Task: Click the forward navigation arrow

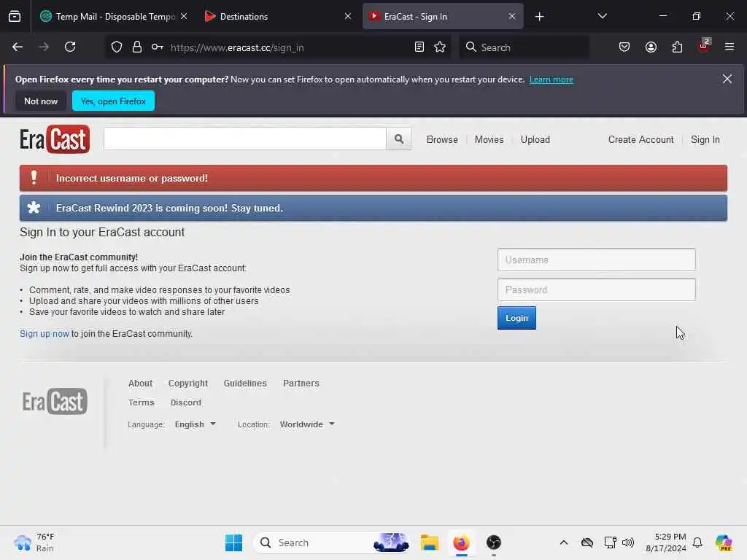Action: (x=43, y=47)
